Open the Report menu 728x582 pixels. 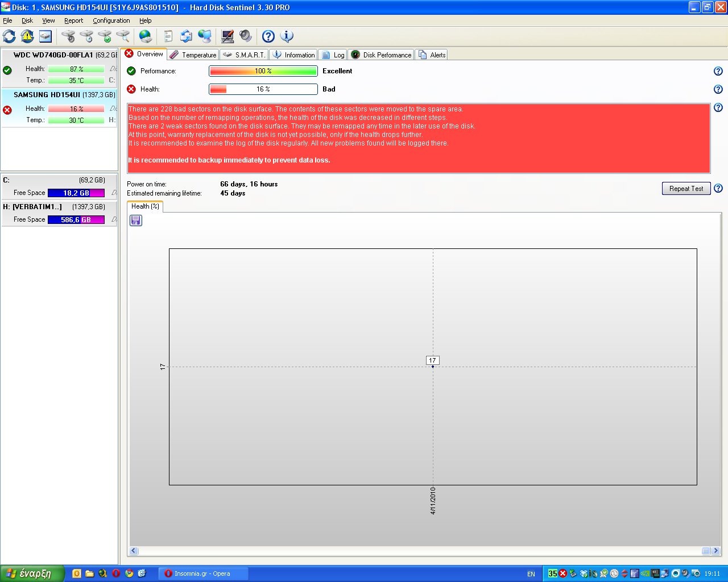coord(73,20)
